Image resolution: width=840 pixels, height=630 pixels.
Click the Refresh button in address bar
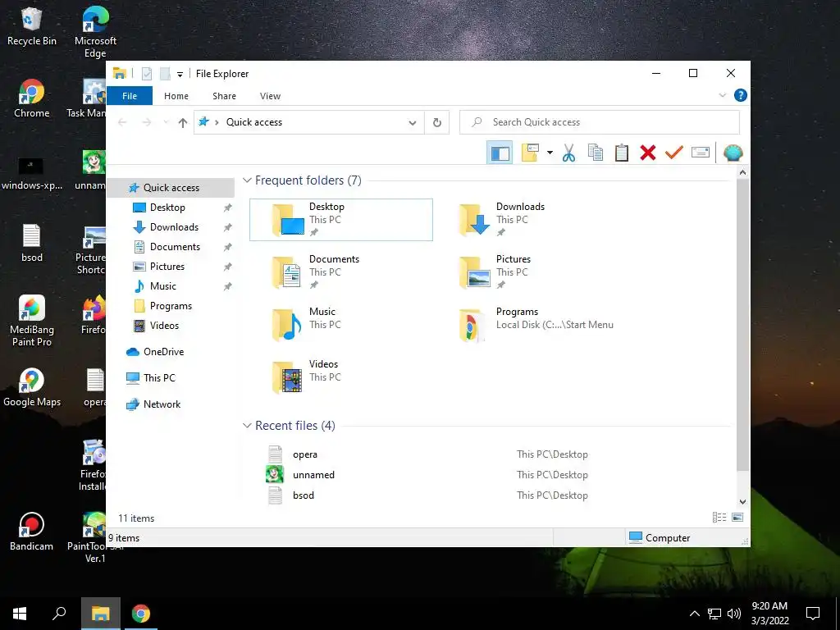tap(437, 123)
